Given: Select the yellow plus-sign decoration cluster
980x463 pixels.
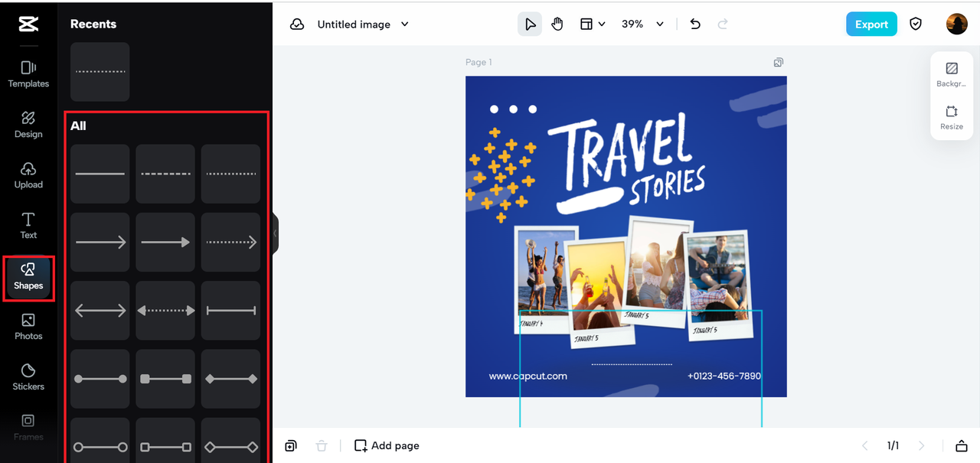Looking at the screenshot, I should coord(501,174).
